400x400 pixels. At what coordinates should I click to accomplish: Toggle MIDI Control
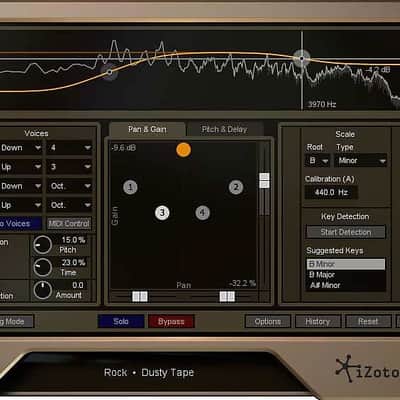tap(69, 223)
